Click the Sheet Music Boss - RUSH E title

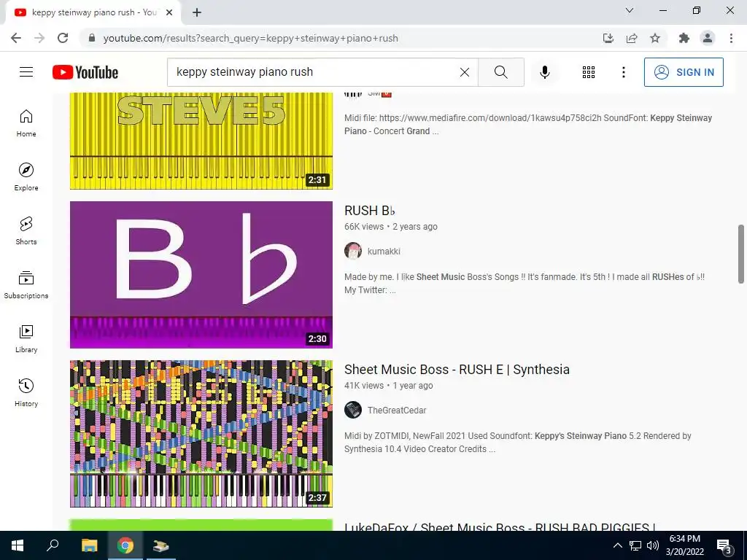pos(457,370)
